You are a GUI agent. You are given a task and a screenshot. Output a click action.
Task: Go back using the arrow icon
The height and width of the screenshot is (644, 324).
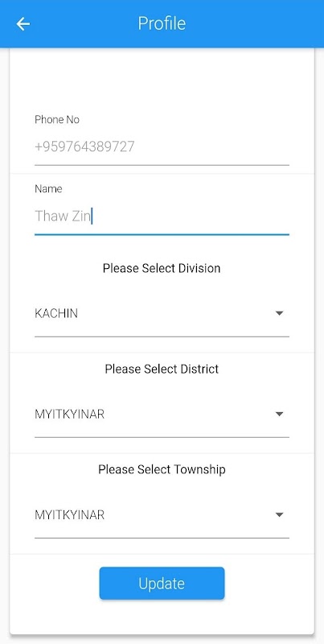(23, 24)
